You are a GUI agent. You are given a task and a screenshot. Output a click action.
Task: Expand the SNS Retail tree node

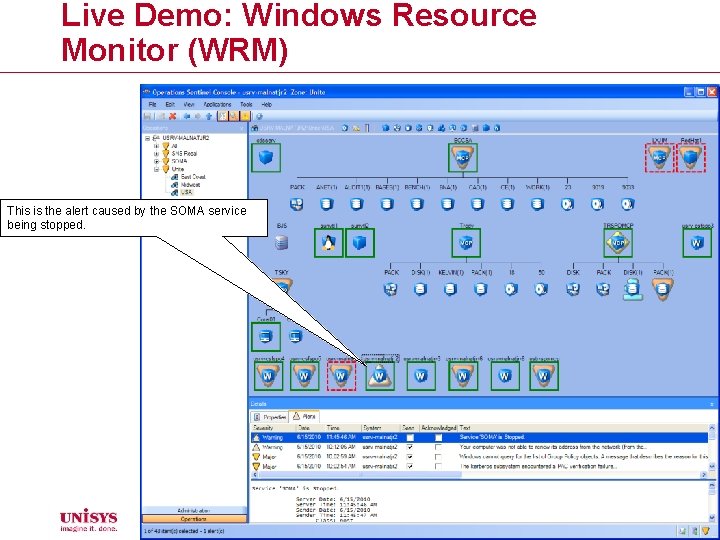point(156,153)
